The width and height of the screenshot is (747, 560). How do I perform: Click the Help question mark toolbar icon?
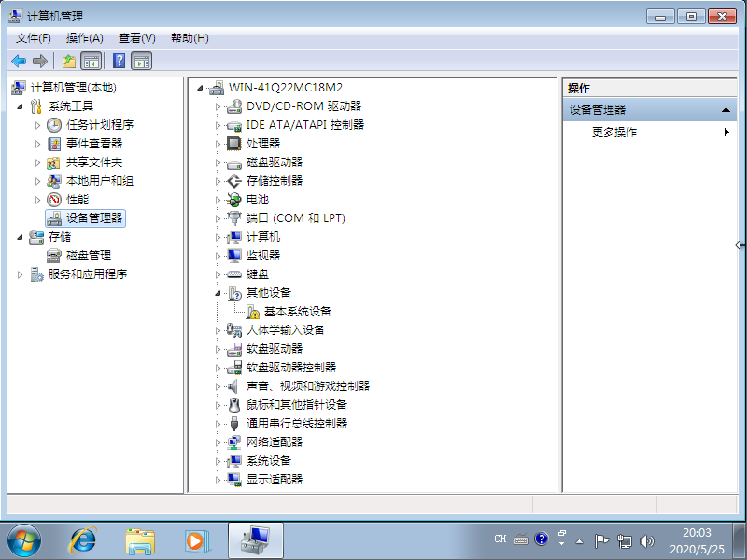pos(120,61)
